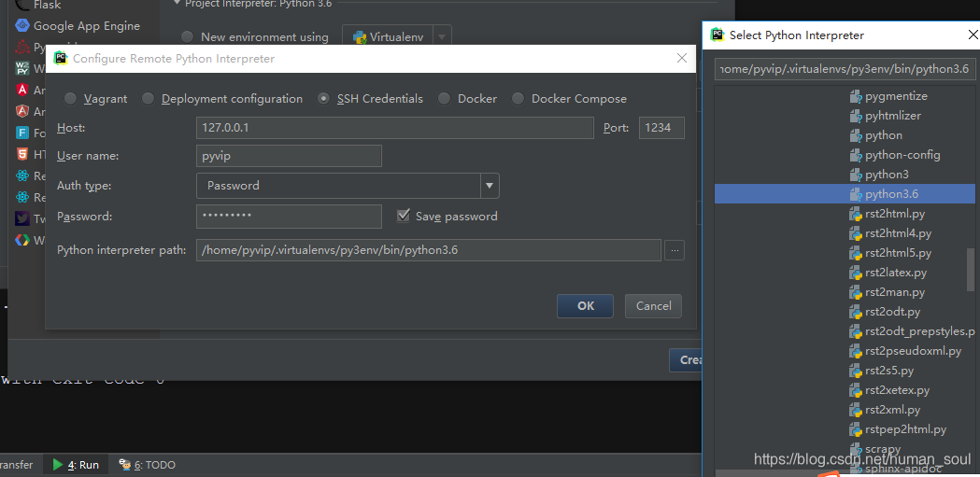Click the rst2html5.py file icon

point(856,253)
